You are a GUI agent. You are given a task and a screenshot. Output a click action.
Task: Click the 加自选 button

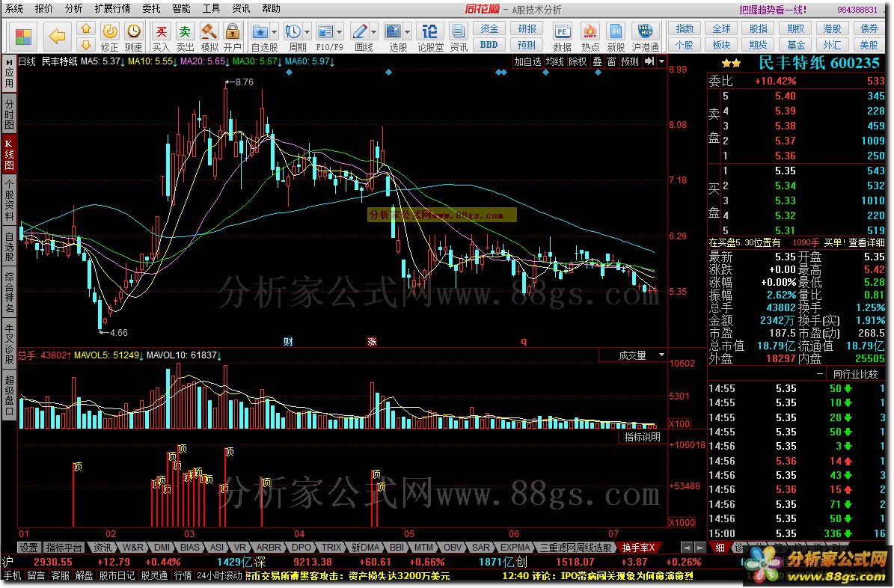[527, 61]
